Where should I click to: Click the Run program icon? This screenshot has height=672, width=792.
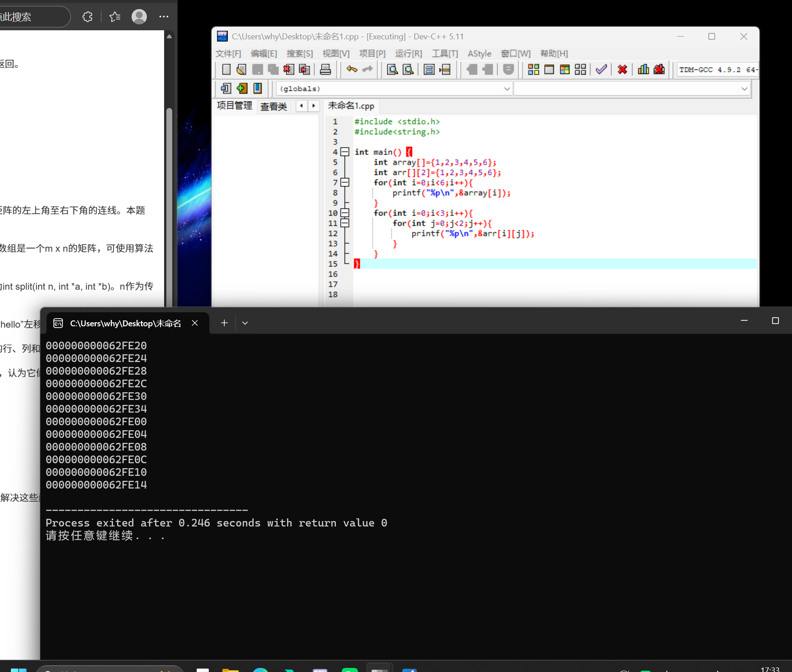[x=549, y=69]
